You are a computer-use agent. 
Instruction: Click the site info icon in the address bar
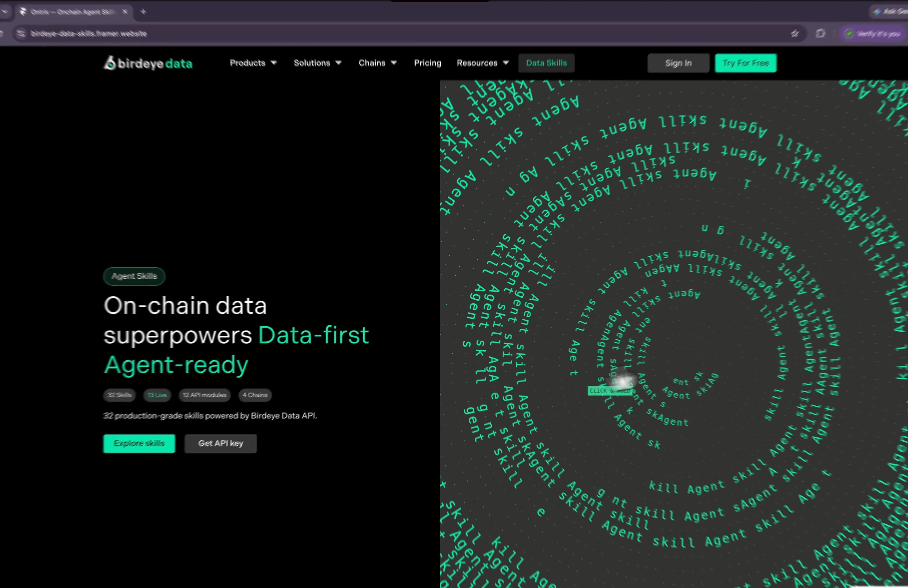click(21, 33)
